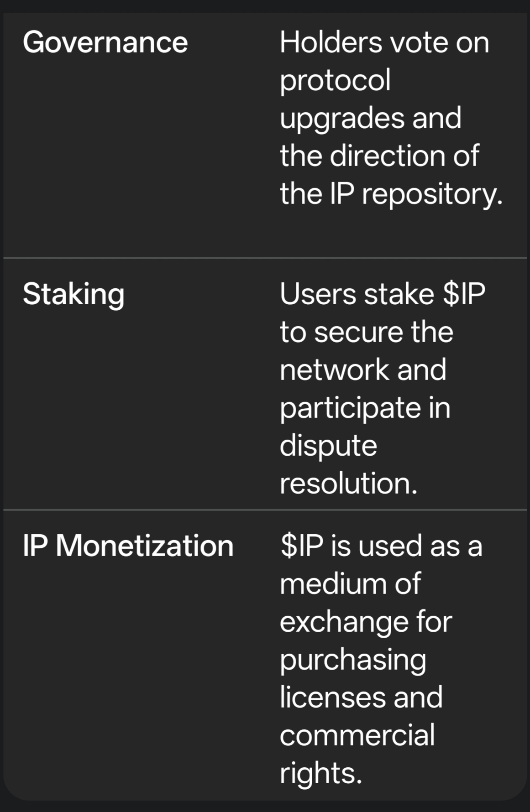The width and height of the screenshot is (530, 812).
Task: Click the "exchange for" text line
Action: pos(366,621)
